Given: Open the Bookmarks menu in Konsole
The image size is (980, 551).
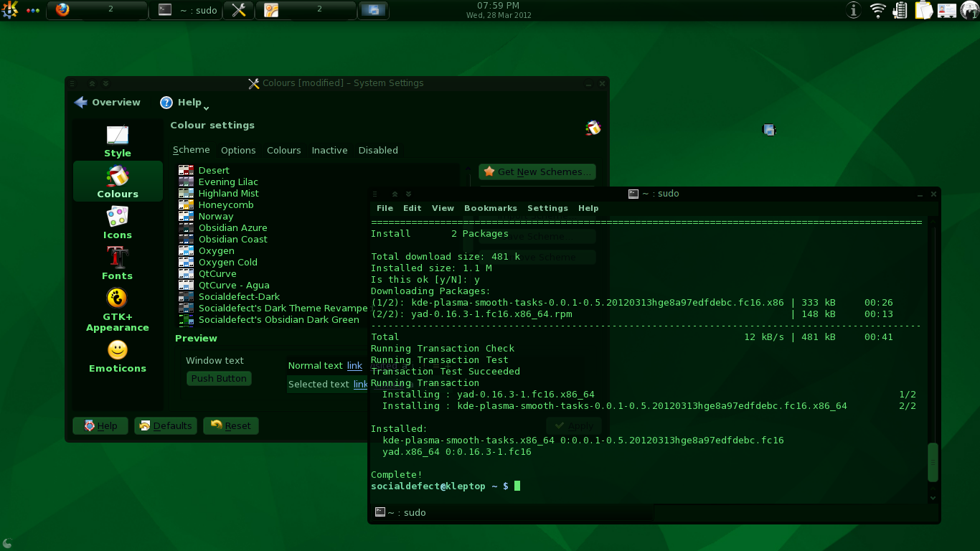Looking at the screenshot, I should click(490, 208).
